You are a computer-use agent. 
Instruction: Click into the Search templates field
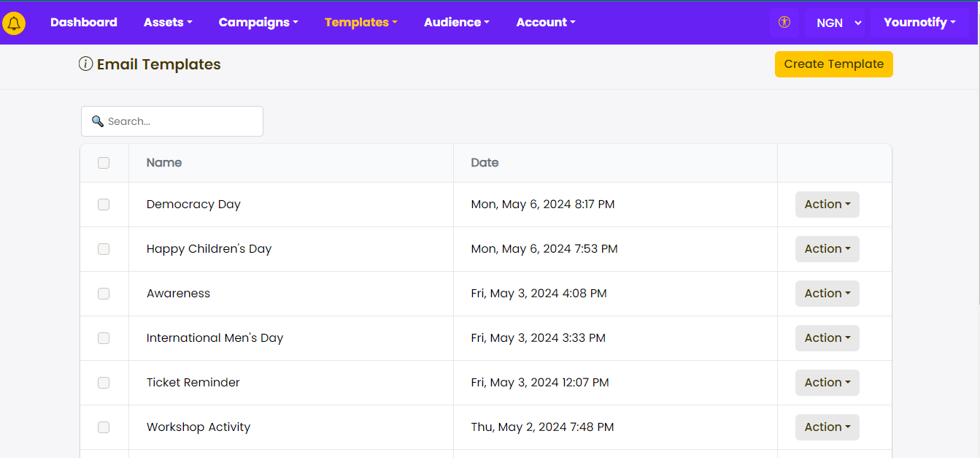(172, 121)
